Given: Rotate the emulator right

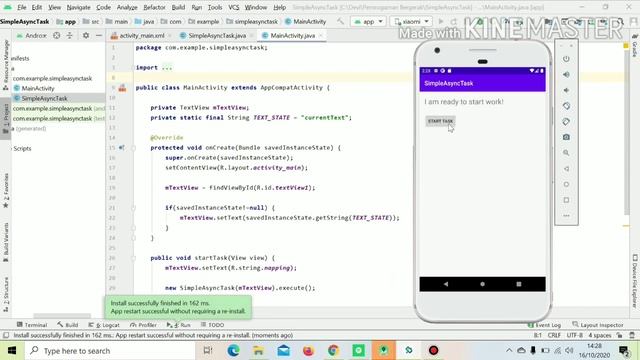Looking at the screenshot, I should point(566,122).
